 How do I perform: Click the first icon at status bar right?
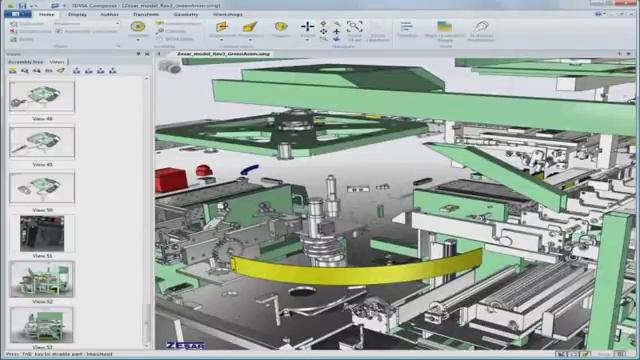click(x=562, y=354)
